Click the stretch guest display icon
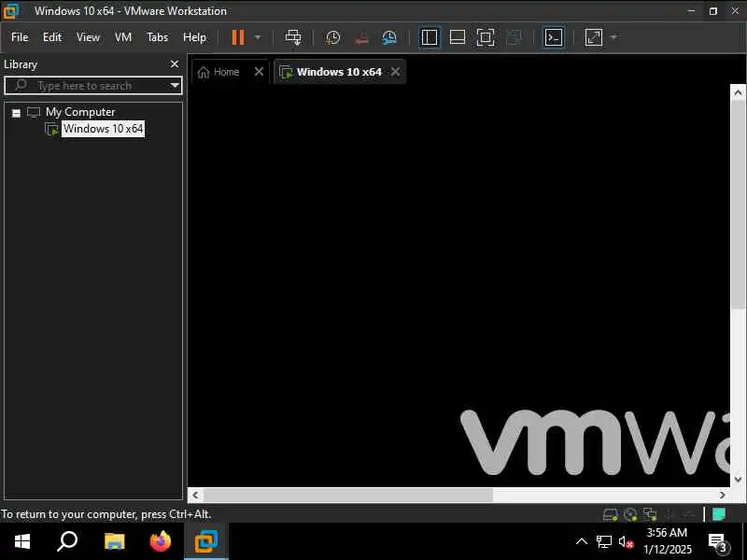The height and width of the screenshot is (560, 747). (594, 37)
